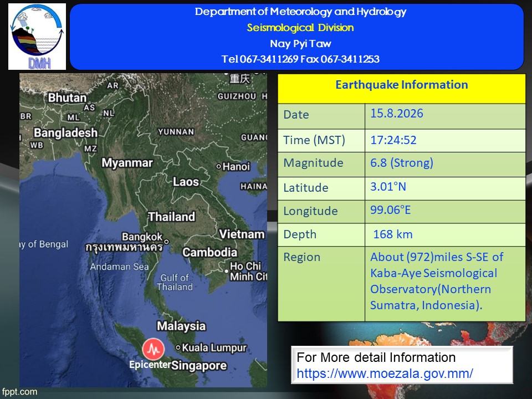Click the 'Nay Pyi Taw' header text
Viewport: 532px width, 399px height.
300,43
